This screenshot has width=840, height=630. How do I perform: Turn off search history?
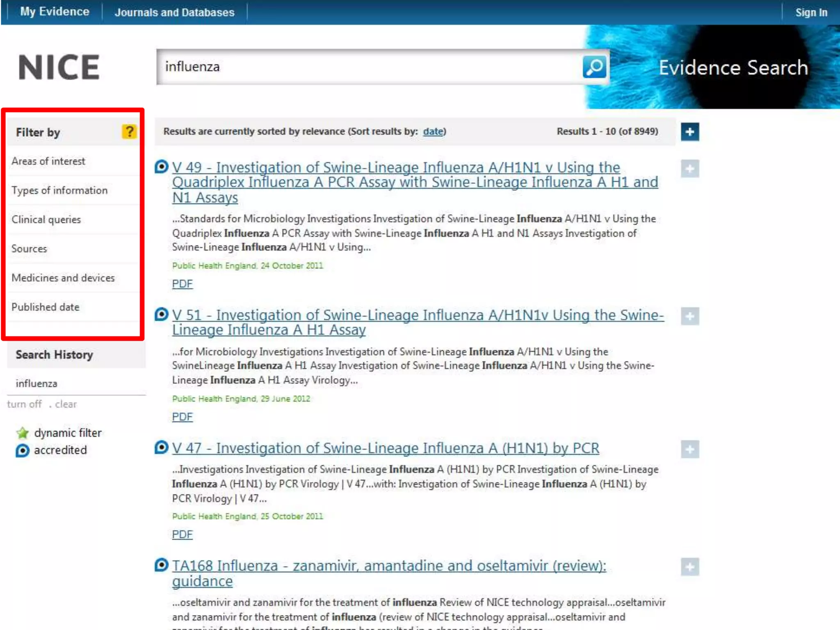pos(25,404)
